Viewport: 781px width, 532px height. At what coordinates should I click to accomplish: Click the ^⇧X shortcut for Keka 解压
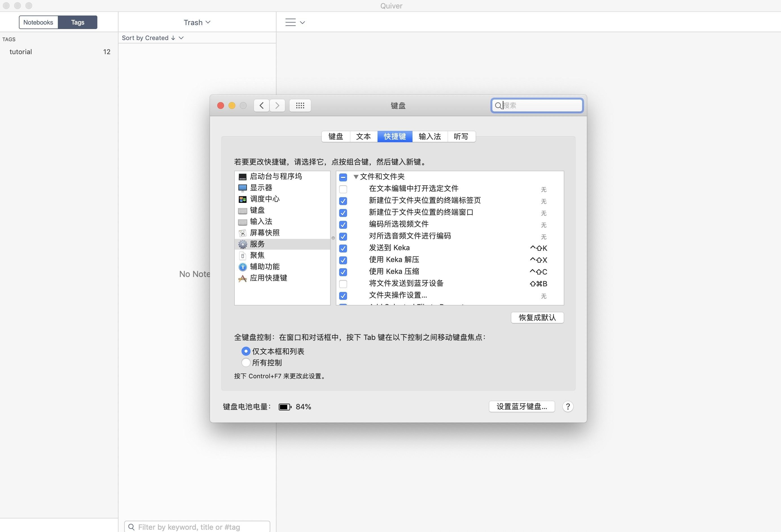(x=538, y=260)
